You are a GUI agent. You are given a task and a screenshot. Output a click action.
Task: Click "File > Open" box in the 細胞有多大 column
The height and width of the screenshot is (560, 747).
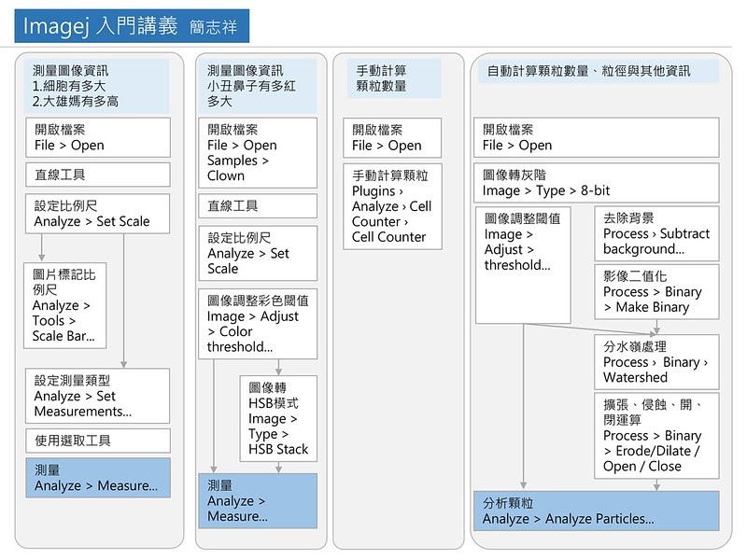(98, 137)
